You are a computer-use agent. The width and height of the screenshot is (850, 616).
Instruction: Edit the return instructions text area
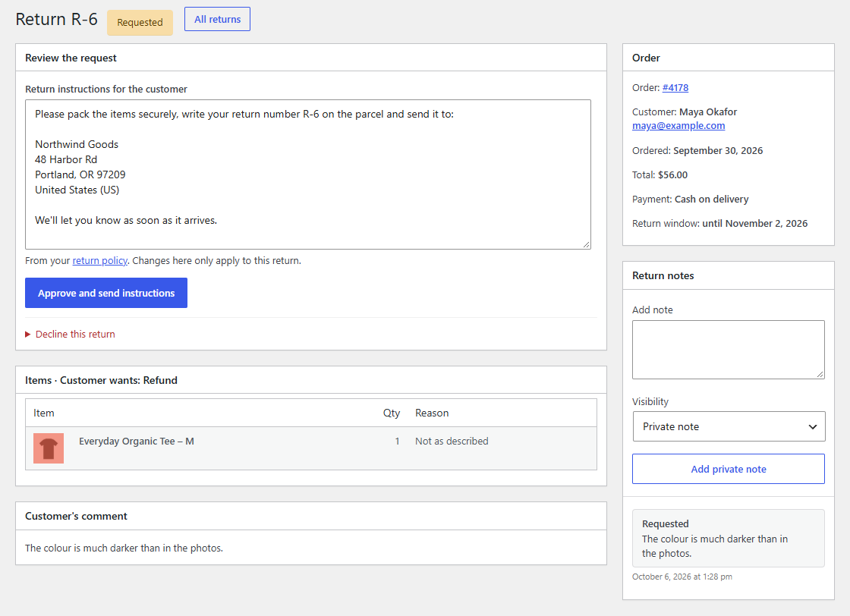click(308, 174)
